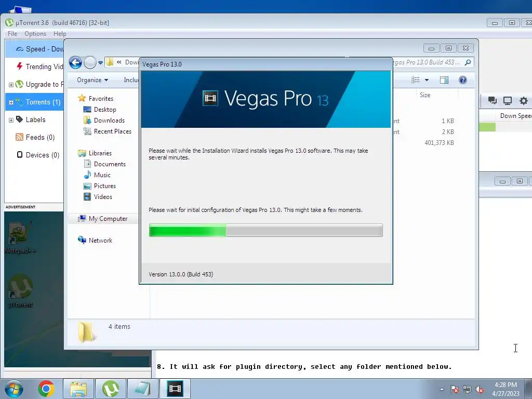Open the view options dropdown arrow

click(427, 80)
